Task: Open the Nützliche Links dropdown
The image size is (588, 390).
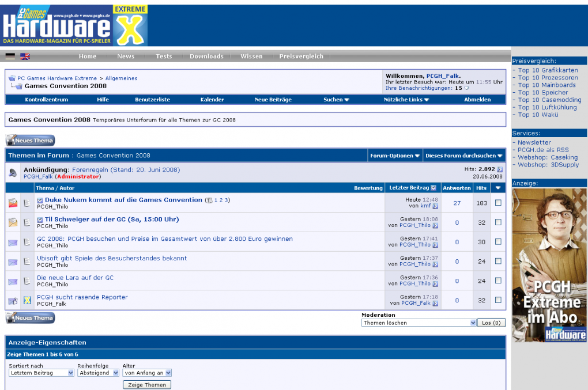Action: click(x=406, y=100)
